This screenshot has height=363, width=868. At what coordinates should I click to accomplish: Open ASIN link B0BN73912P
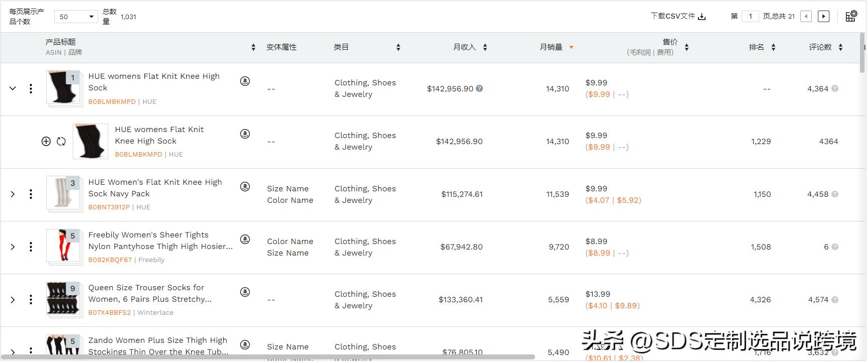pos(109,207)
